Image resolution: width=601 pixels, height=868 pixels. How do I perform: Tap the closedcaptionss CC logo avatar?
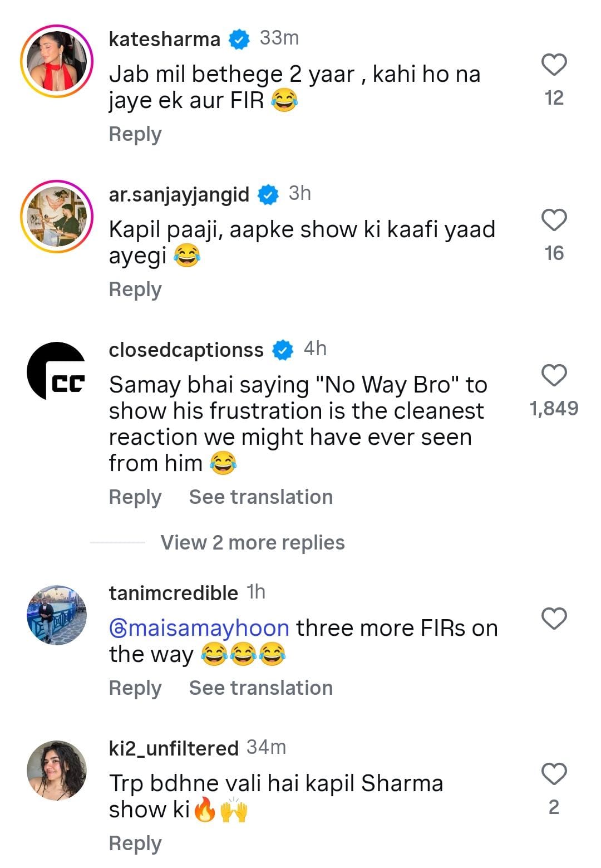(57, 372)
